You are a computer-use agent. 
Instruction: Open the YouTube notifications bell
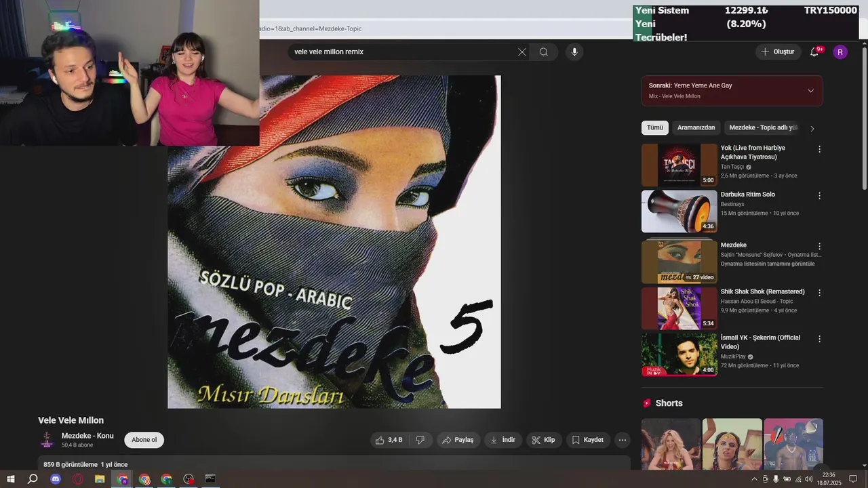pos(814,52)
